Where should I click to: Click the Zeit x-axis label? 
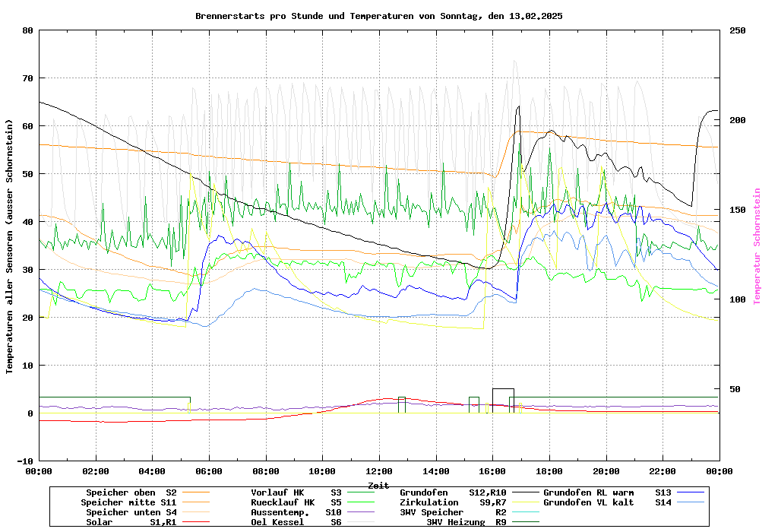(x=378, y=485)
